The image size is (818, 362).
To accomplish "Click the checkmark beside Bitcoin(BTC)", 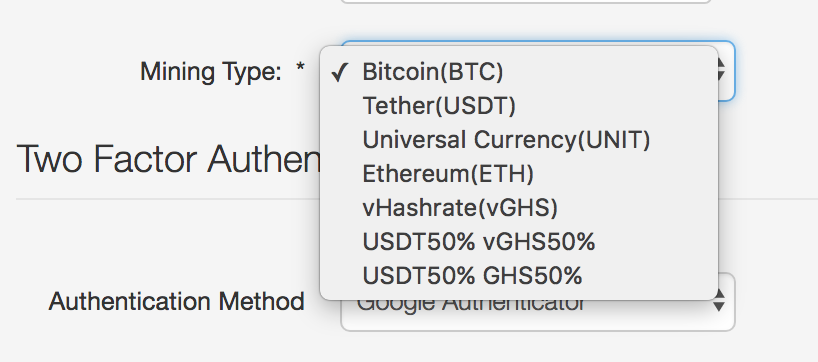I will [339, 72].
